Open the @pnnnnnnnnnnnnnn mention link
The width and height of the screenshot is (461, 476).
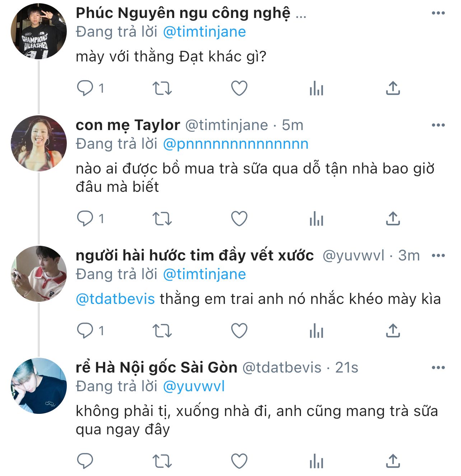tap(236, 144)
